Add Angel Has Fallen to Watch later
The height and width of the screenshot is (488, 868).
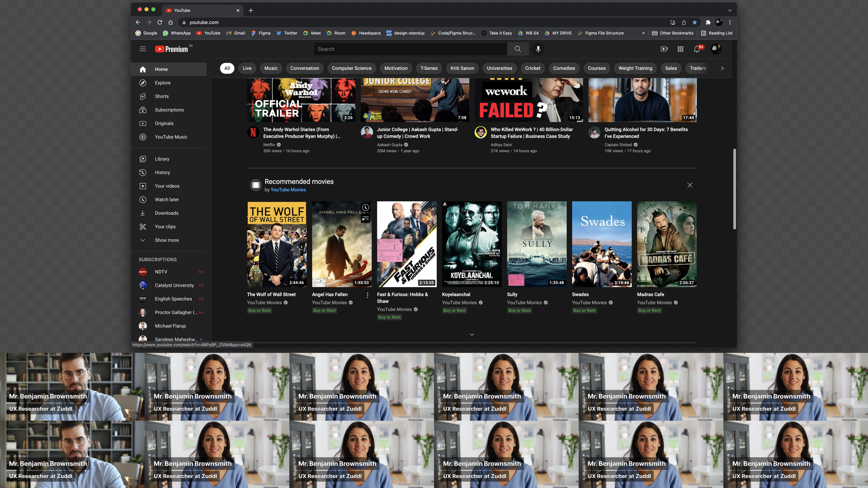[x=365, y=207]
